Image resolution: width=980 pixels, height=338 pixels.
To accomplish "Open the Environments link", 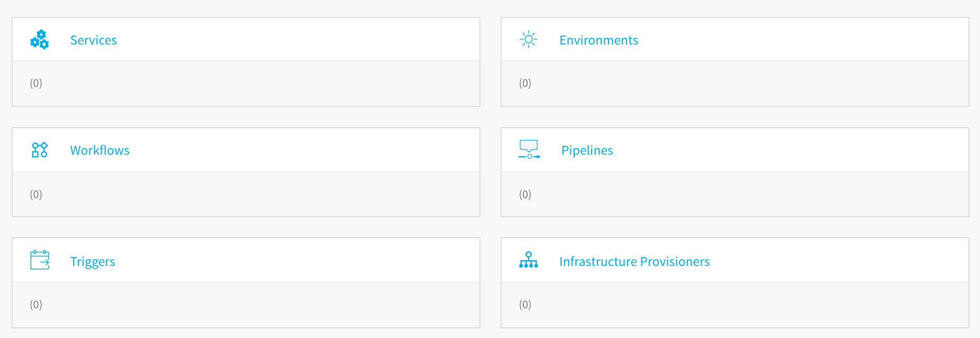I will point(599,40).
